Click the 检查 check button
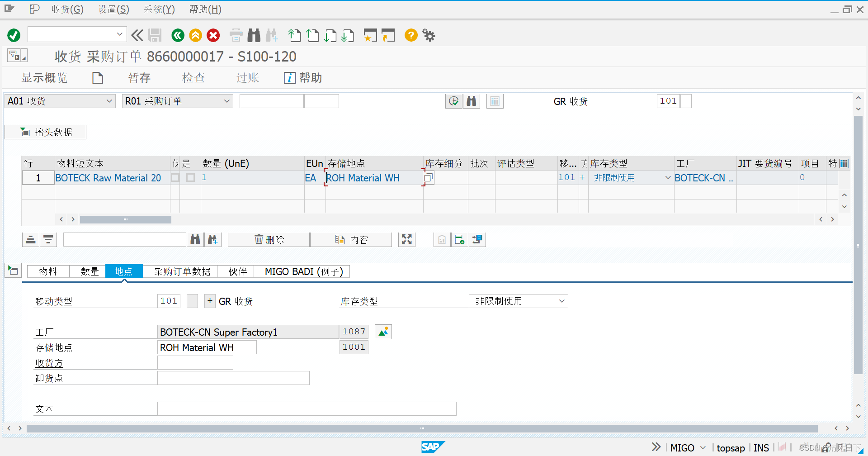 [x=193, y=78]
